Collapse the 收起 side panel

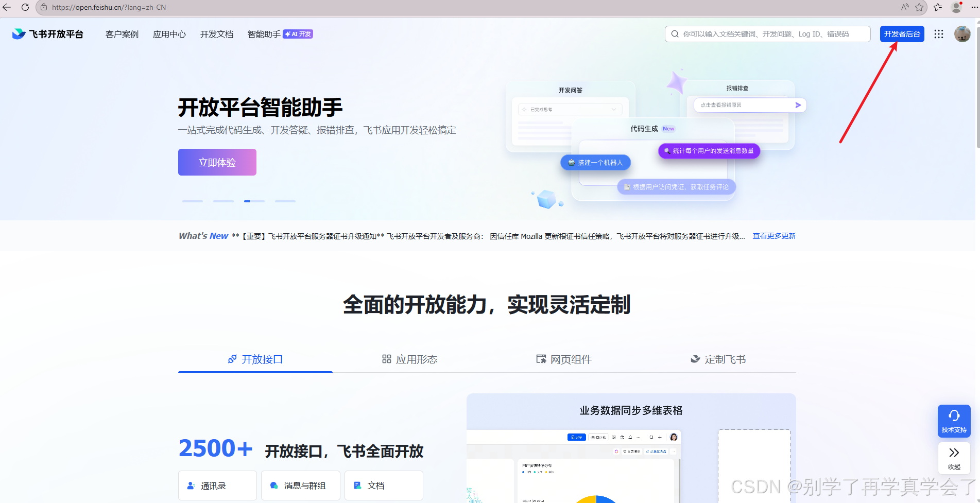pos(954,458)
